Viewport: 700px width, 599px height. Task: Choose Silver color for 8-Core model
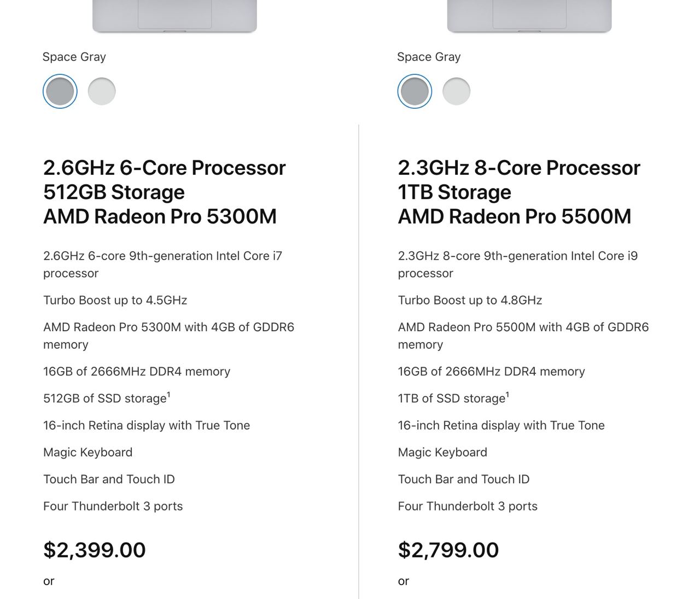[x=456, y=91]
